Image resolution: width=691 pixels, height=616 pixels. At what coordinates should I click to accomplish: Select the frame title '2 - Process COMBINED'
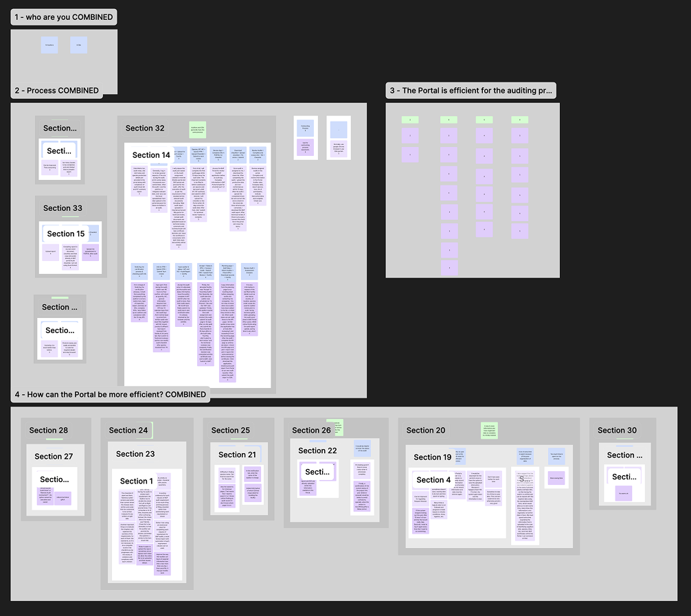[56, 90]
